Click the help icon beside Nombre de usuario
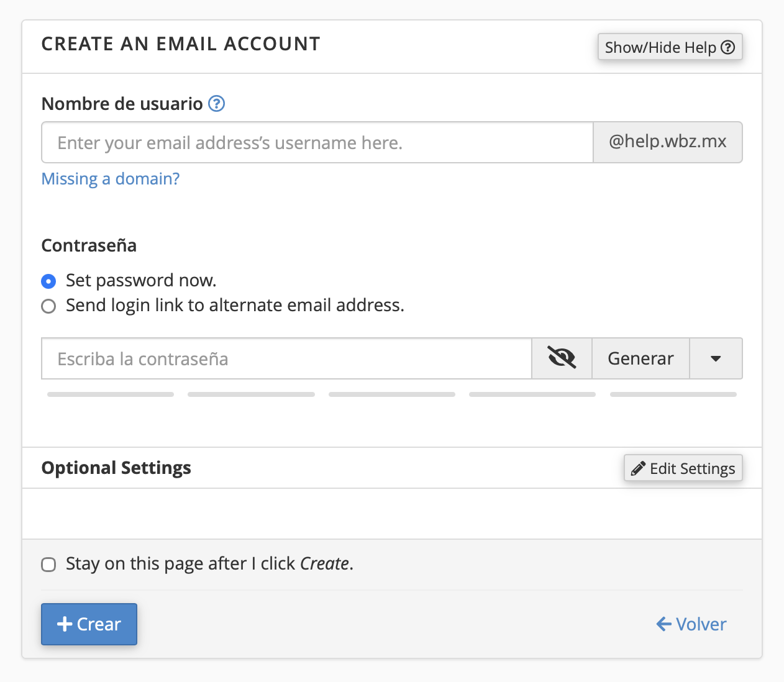The image size is (784, 682). point(216,104)
